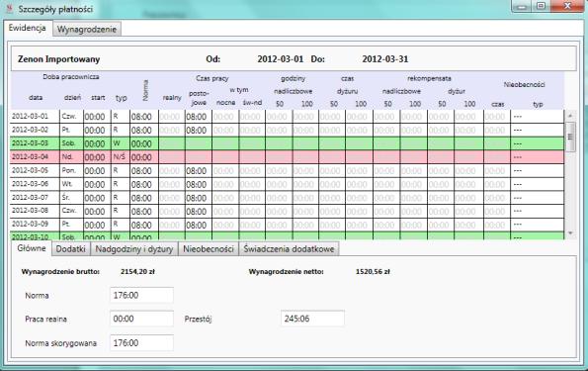The image size is (588, 371).
Task: Click Norma 08:00 cell for 2012-03-09
Action: 144,225
